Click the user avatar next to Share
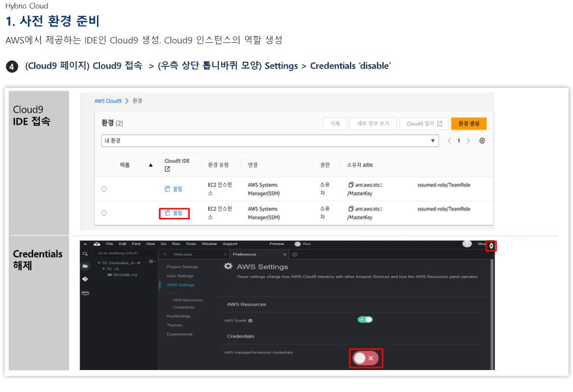573x392 pixels. tap(467, 244)
